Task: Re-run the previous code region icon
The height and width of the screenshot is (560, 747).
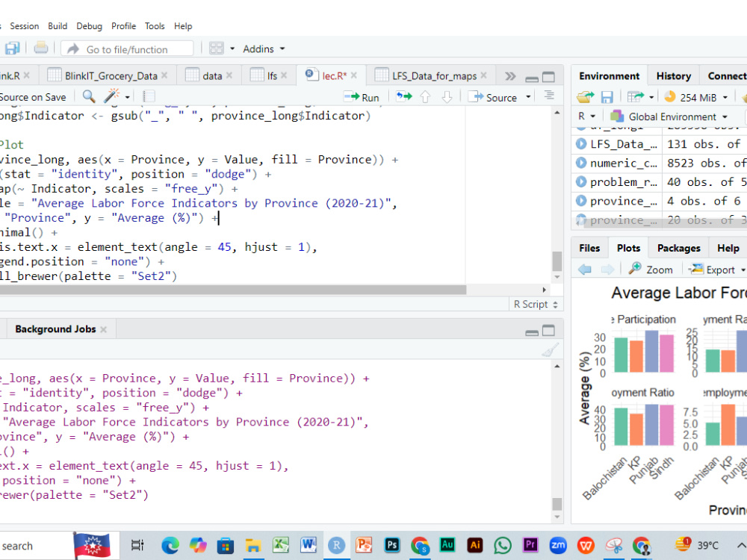Action: click(404, 97)
